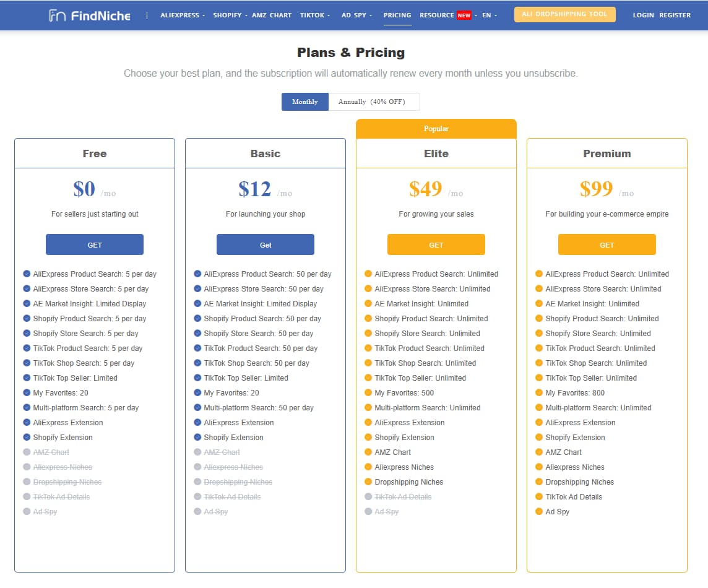
Task: Click orange bullet beside 'TikTok Ad Details' in Premium
Action: tap(538, 497)
